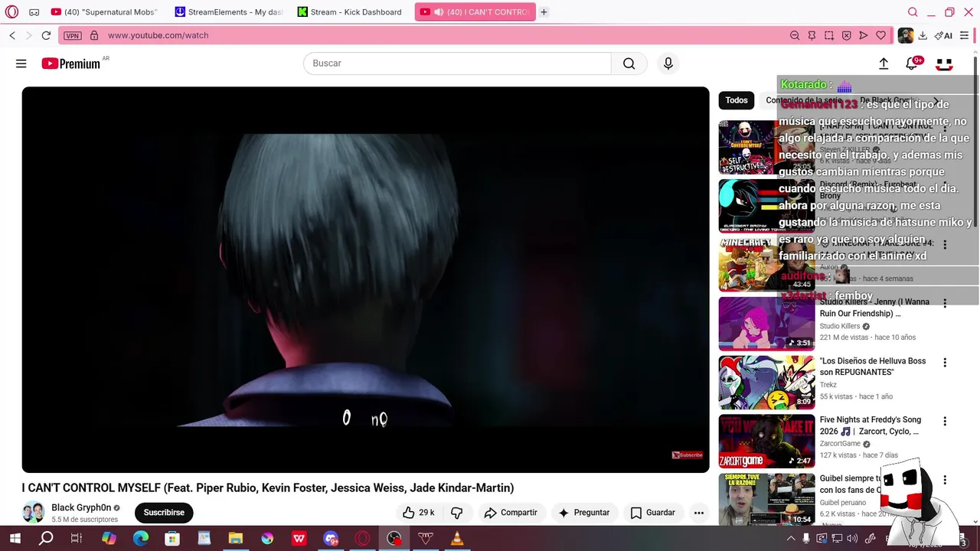The image size is (980, 551).
Task: Open Helluva Boss REPUGNANTES video title
Action: coord(873,367)
